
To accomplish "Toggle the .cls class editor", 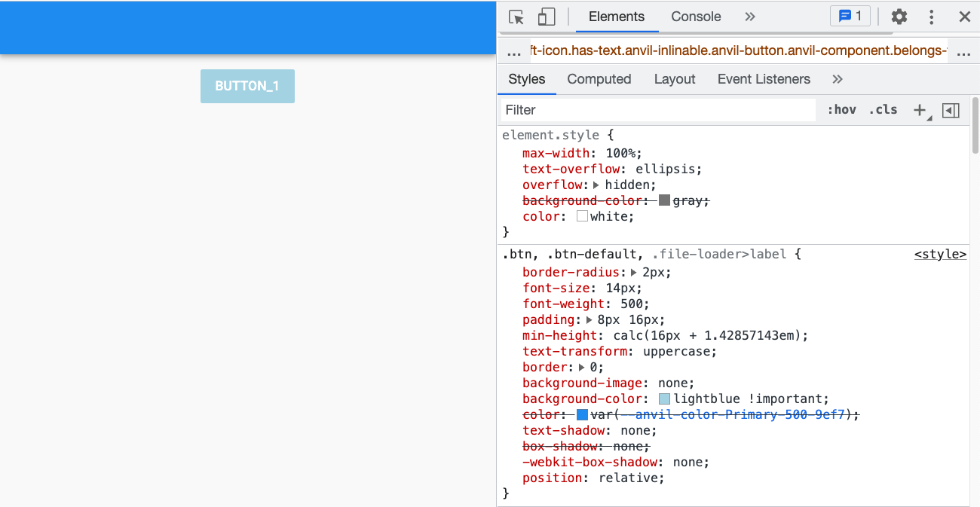I will tap(883, 109).
